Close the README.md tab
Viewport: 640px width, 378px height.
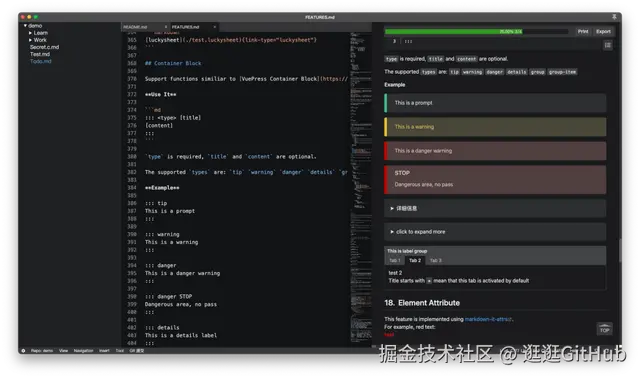[166, 27]
